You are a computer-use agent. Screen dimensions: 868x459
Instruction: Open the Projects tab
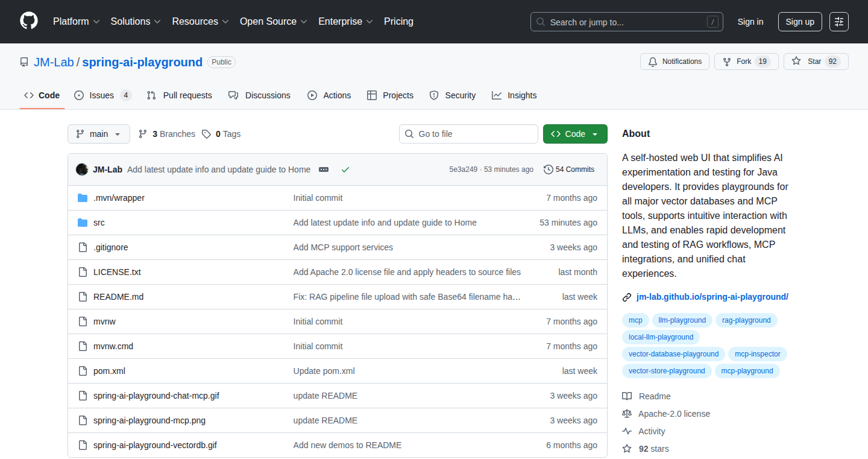(390, 95)
